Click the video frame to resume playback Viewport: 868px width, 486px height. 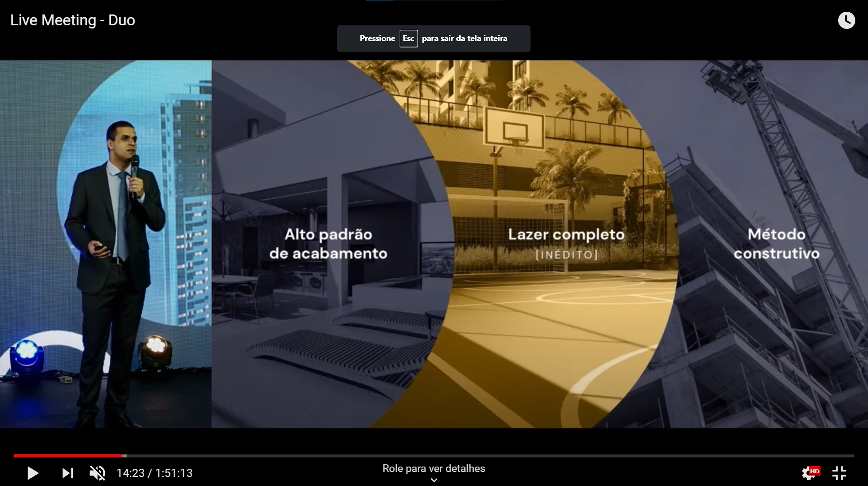pos(434,244)
